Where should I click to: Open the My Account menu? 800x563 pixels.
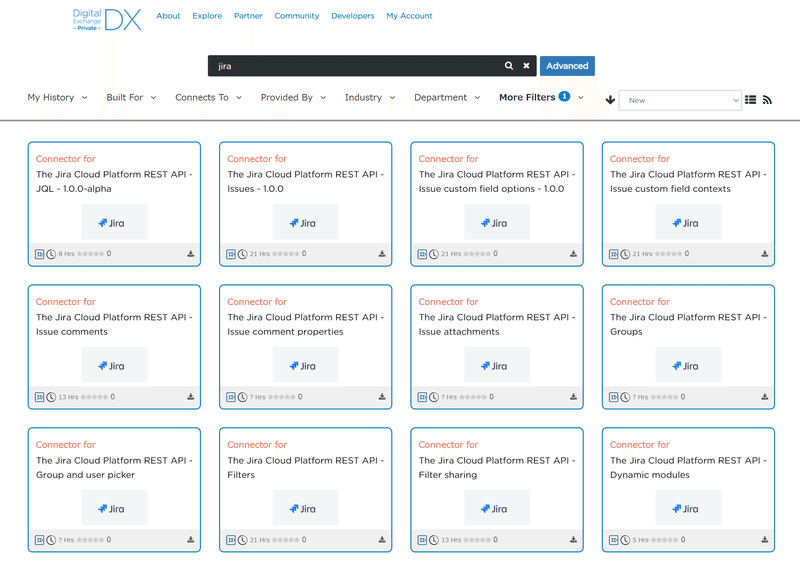click(x=409, y=16)
